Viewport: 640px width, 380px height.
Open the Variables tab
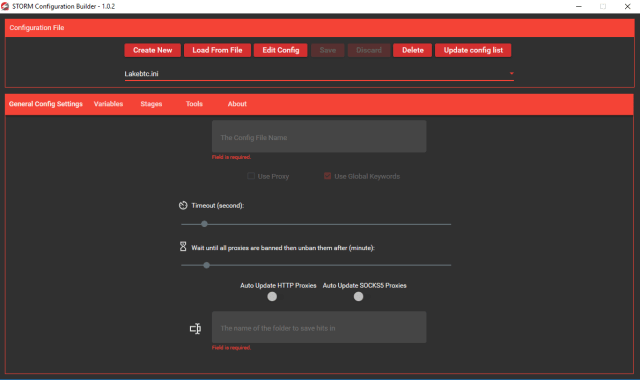(x=108, y=104)
